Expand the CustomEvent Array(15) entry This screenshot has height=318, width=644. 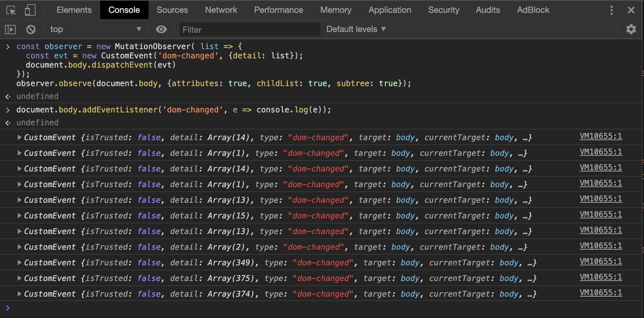(20, 216)
